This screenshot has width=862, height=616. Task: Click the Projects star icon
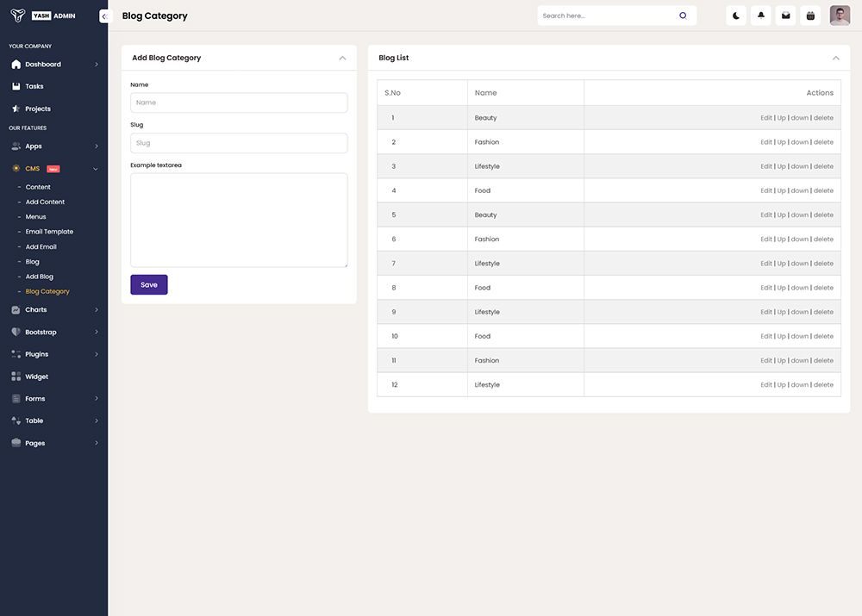coord(16,109)
